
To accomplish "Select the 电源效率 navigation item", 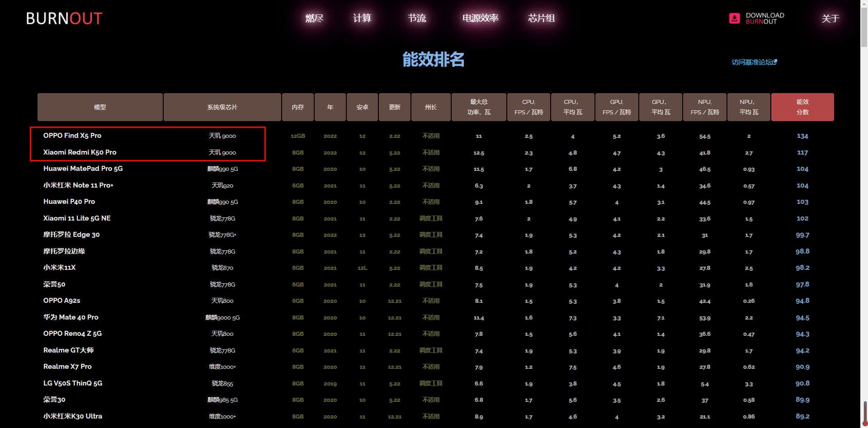I will coord(480,18).
